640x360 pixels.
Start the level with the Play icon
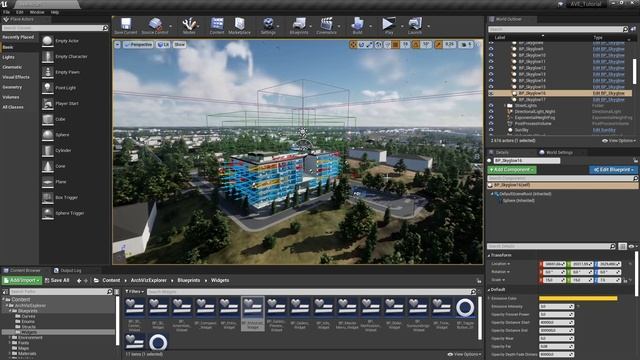(389, 23)
